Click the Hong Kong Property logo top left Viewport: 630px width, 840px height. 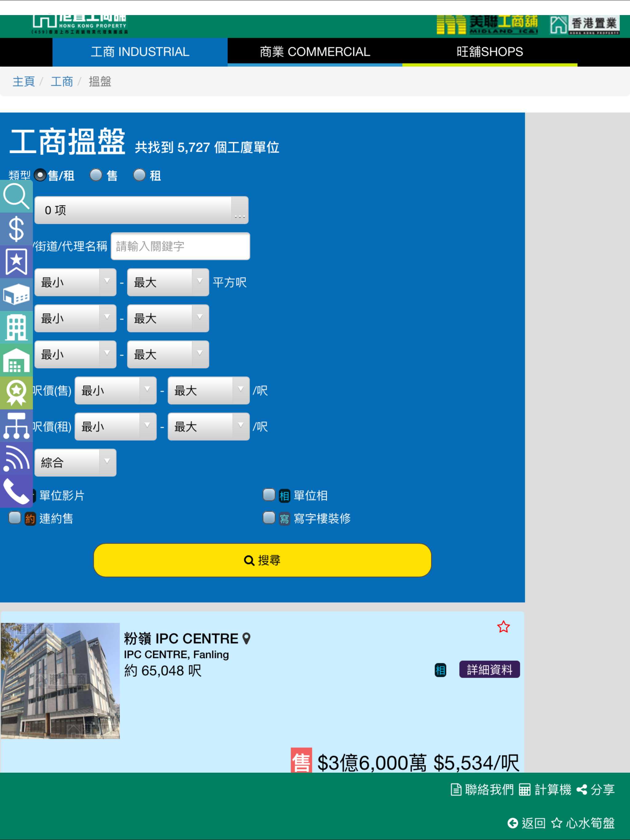click(x=79, y=25)
